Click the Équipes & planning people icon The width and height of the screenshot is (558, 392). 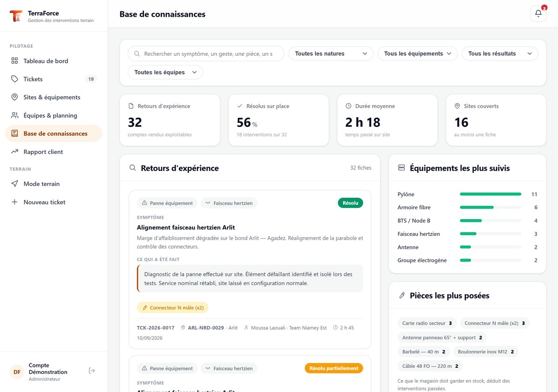point(15,115)
